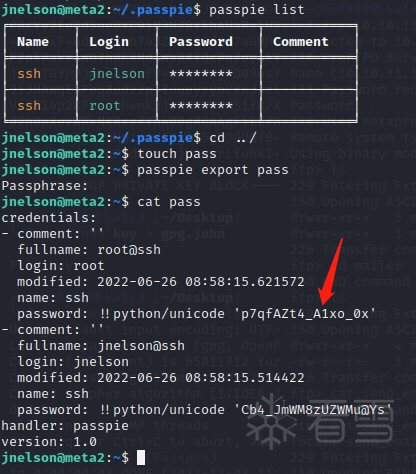Click the red arrow annotation

click(330, 272)
